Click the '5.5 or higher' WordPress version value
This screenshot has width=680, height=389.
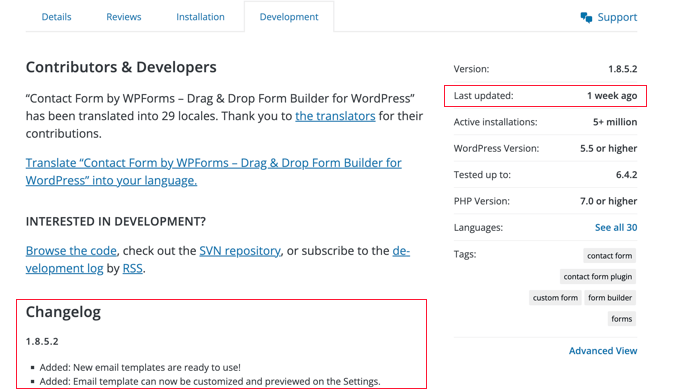[608, 149]
